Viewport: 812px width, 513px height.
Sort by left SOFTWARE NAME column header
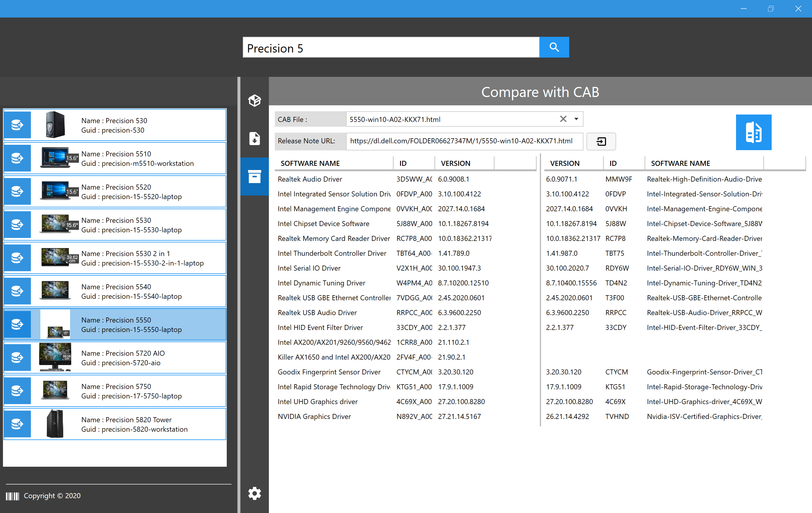(310, 163)
